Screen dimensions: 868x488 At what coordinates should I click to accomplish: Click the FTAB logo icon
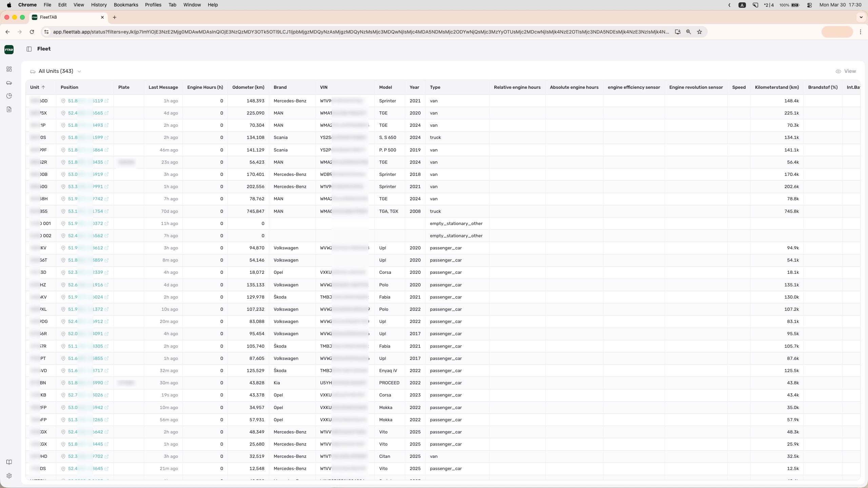pyautogui.click(x=9, y=50)
